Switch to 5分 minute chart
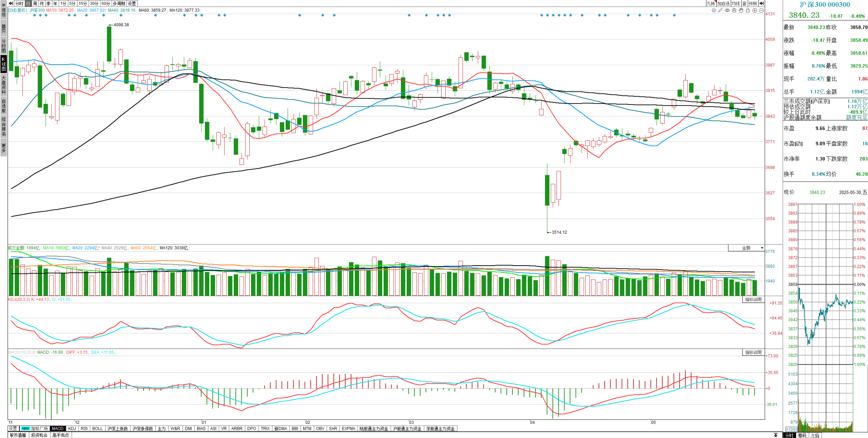 tap(72, 3)
